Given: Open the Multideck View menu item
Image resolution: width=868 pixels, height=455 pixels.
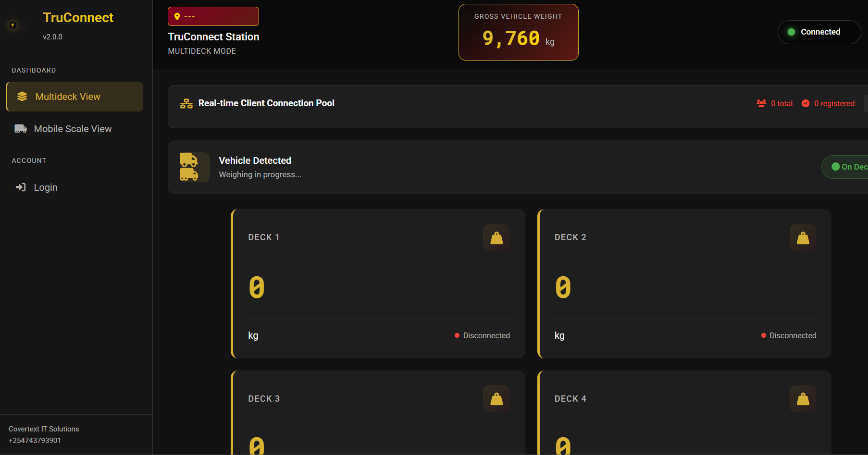Looking at the screenshot, I should pos(74,97).
